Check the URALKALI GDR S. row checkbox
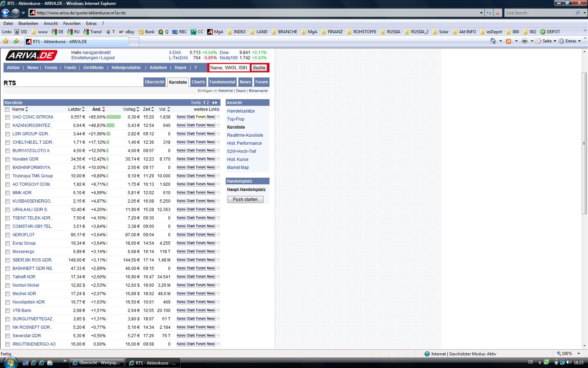The width and height of the screenshot is (588, 368). click(x=7, y=210)
